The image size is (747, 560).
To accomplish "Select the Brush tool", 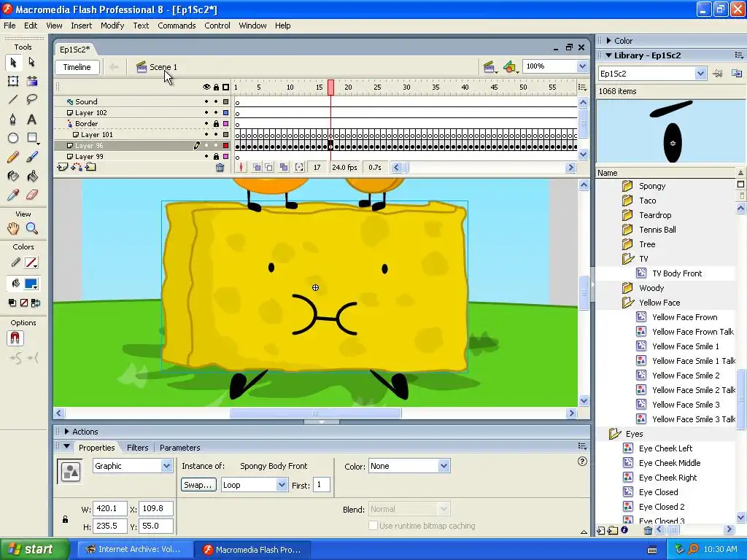I will coord(32,157).
